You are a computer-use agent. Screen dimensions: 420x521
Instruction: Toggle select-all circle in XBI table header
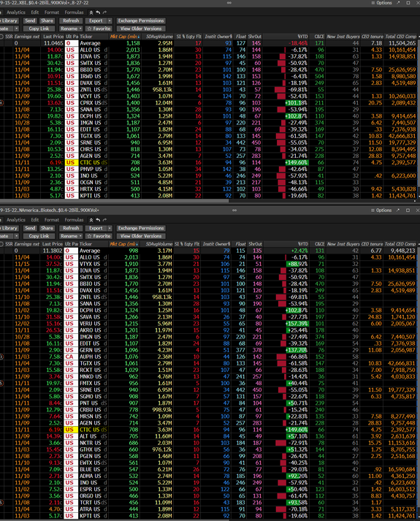pyautogui.click(x=1, y=37)
